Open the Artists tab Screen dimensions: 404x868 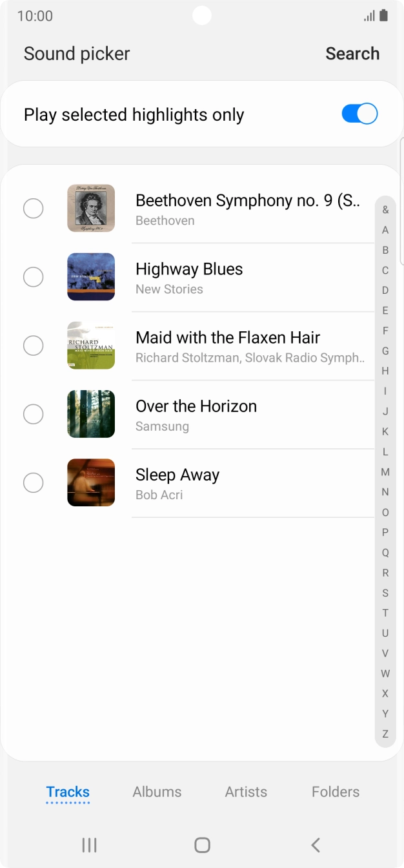(246, 791)
